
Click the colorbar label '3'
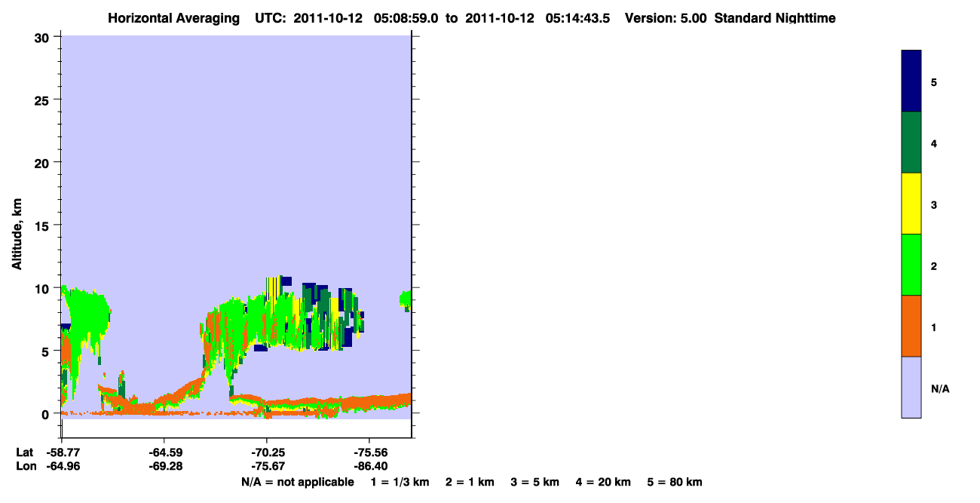tap(934, 205)
